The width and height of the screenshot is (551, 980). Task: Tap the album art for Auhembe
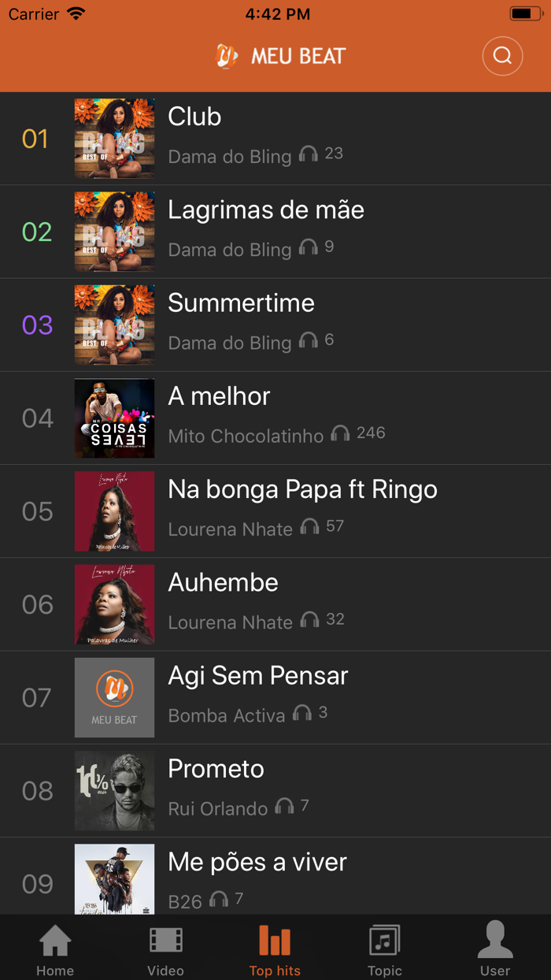pyautogui.click(x=114, y=604)
